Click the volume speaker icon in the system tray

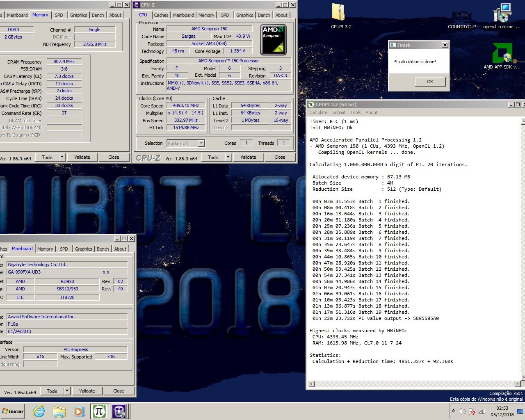coord(462,411)
